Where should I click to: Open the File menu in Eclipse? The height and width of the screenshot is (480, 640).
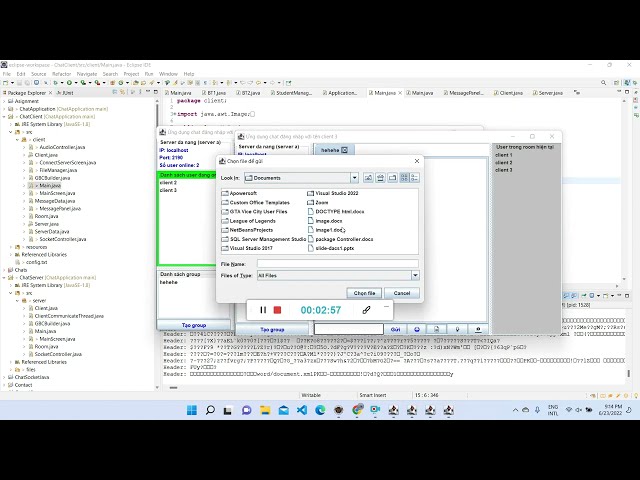pyautogui.click(x=7, y=74)
